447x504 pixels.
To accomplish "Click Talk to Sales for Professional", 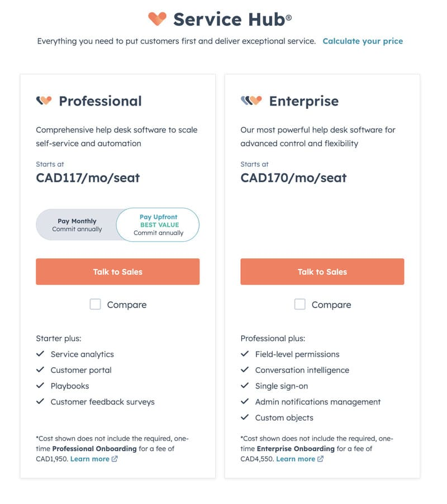I will tap(117, 272).
